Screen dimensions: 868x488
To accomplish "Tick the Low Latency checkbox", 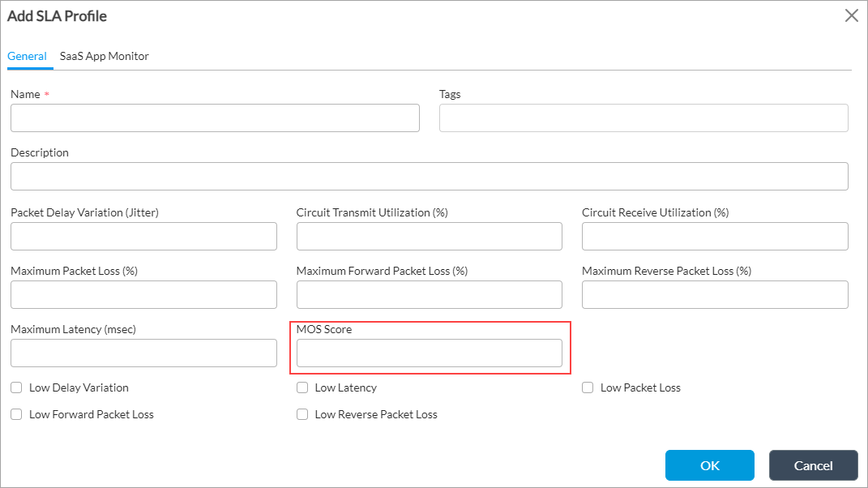I will click(x=302, y=387).
